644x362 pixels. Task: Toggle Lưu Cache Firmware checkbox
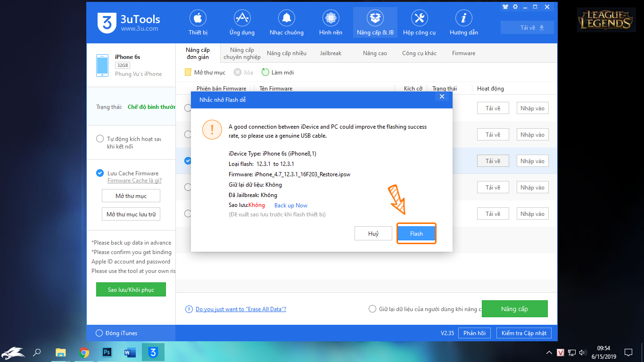(100, 173)
